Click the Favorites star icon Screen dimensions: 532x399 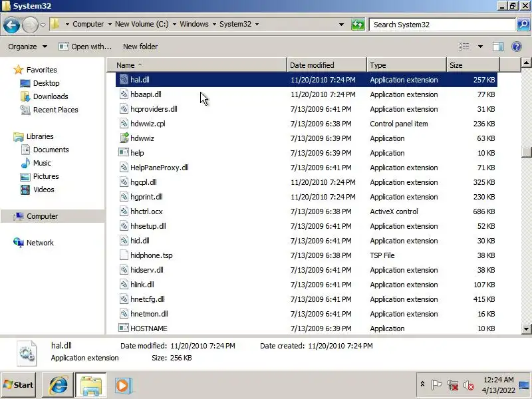tap(19, 70)
